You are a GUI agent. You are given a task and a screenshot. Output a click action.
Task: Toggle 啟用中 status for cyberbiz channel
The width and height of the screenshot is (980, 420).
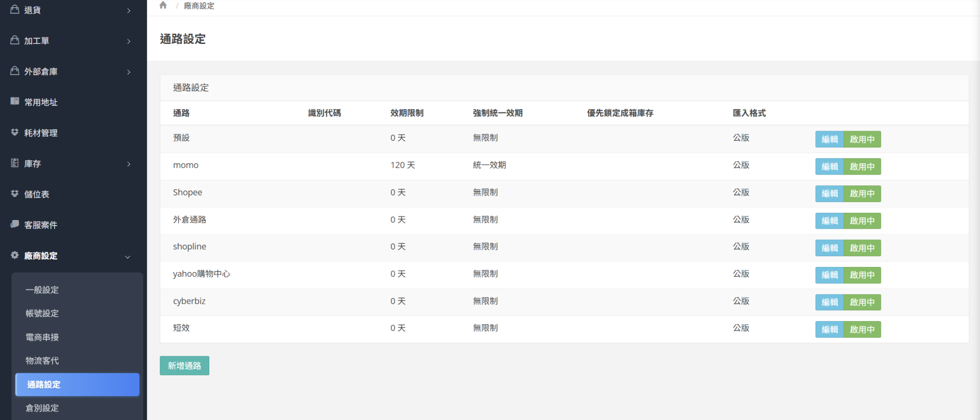click(x=862, y=302)
